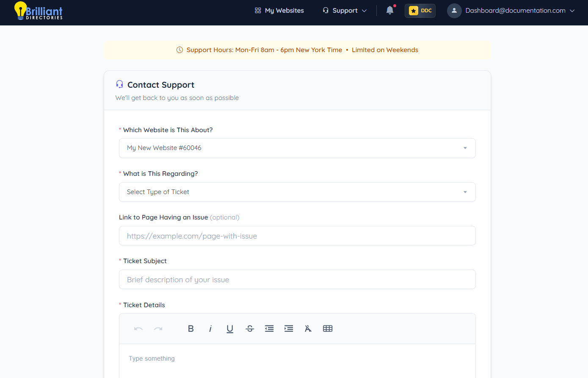This screenshot has width=588, height=378.
Task: Focus the Link to Page URL field
Action: 297,236
